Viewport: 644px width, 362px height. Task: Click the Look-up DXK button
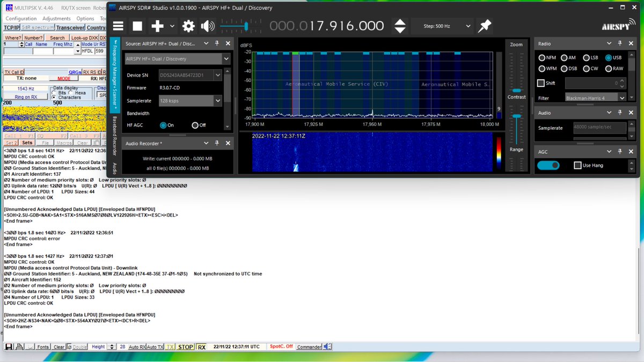click(84, 38)
